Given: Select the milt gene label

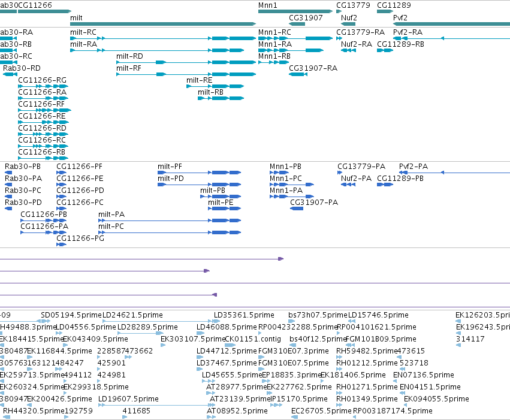Looking at the screenshot, I should pos(76,18).
